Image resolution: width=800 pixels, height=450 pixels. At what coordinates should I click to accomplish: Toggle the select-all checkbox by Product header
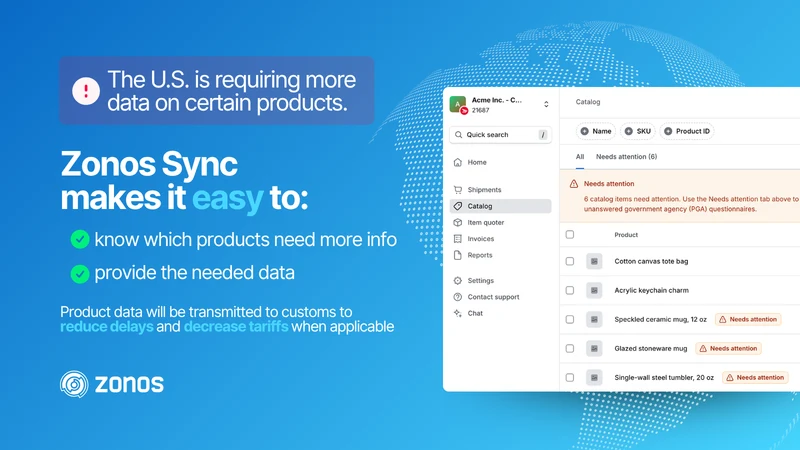tap(570, 235)
